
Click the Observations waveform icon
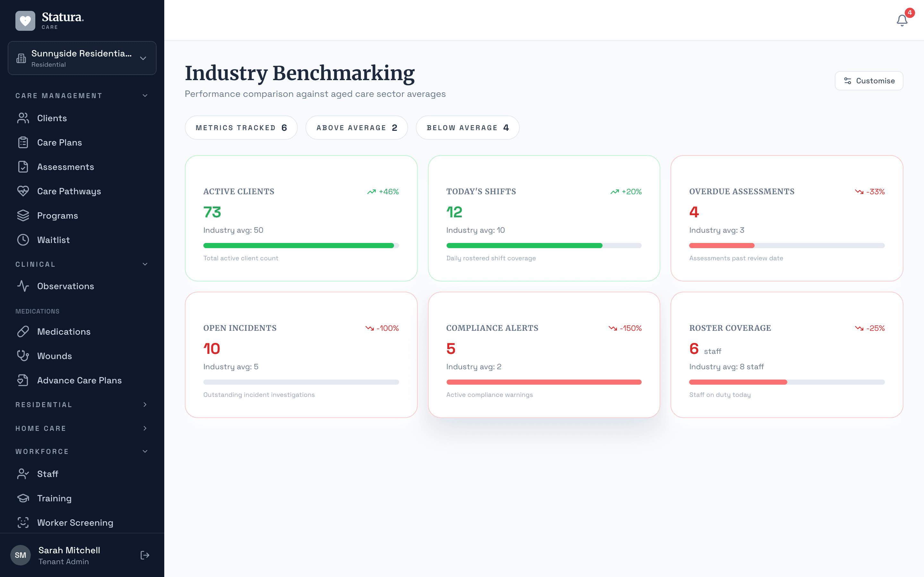(23, 286)
